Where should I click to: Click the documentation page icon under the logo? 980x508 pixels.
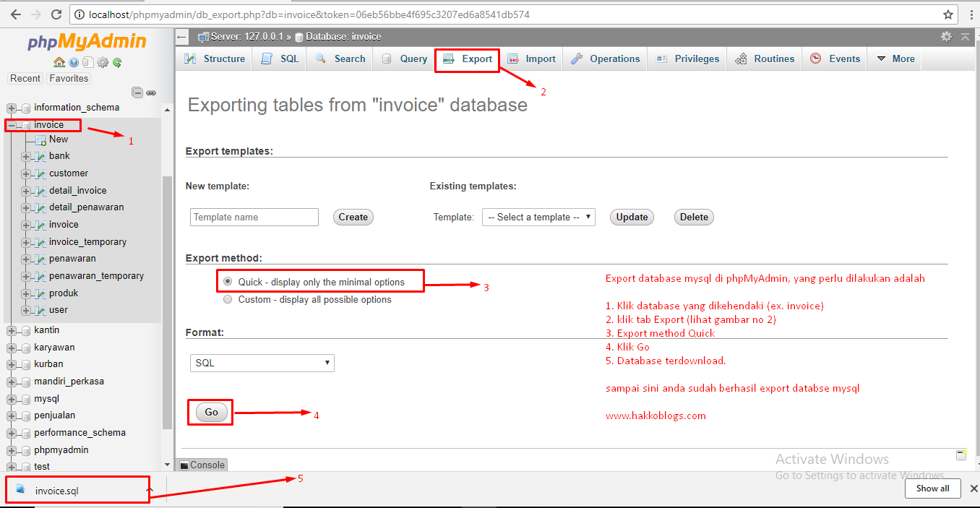coord(88,63)
